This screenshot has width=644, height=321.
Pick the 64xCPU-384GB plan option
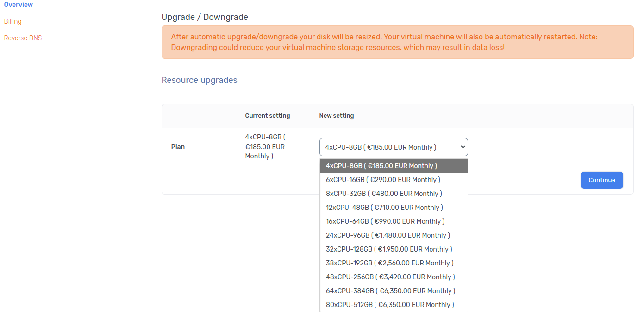coord(390,291)
